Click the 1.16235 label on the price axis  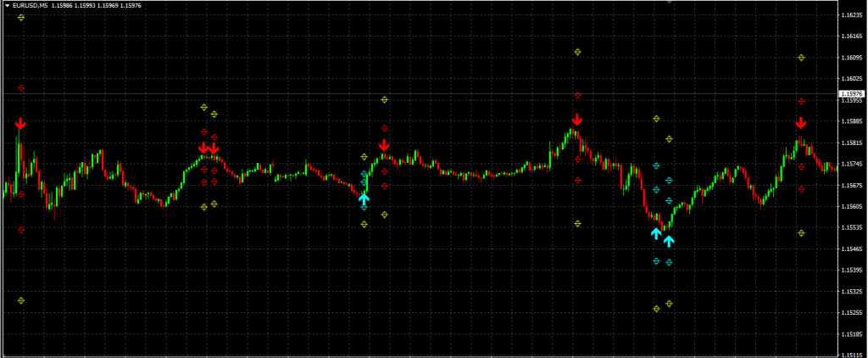851,15
